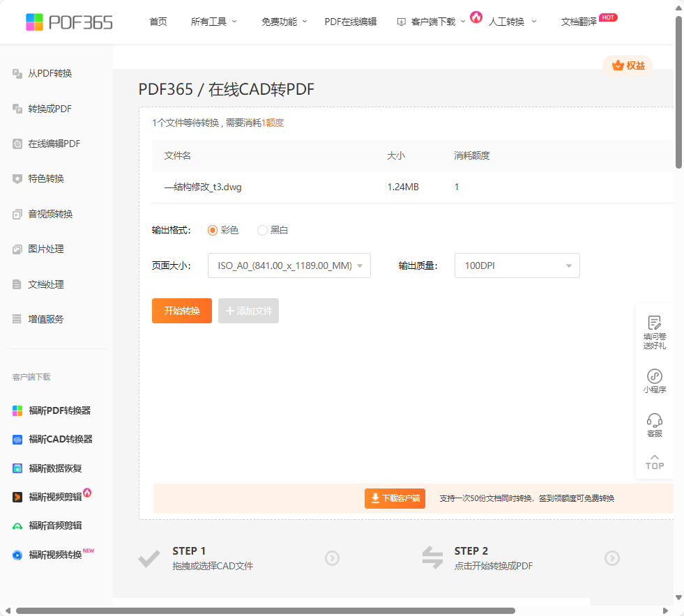Expand the 免费功能 menu
Screen dimensions: 684x616
coord(284,22)
